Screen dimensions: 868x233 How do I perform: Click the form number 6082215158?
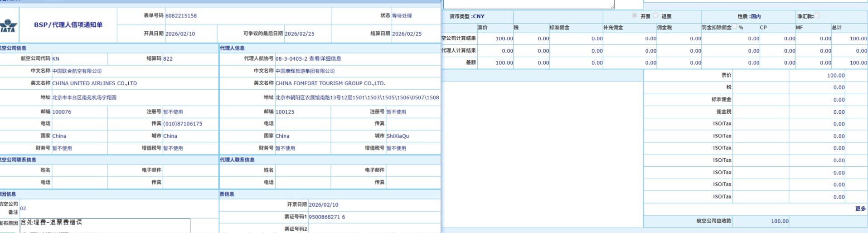point(181,16)
